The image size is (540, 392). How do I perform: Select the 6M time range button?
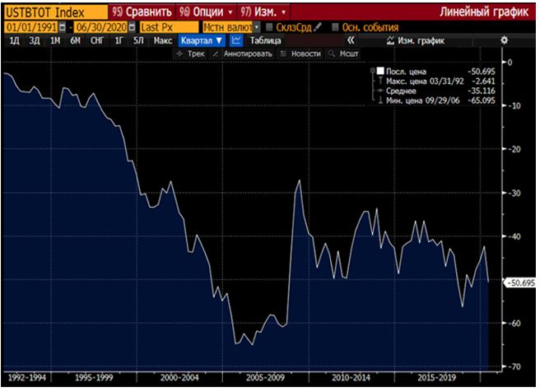coord(76,40)
